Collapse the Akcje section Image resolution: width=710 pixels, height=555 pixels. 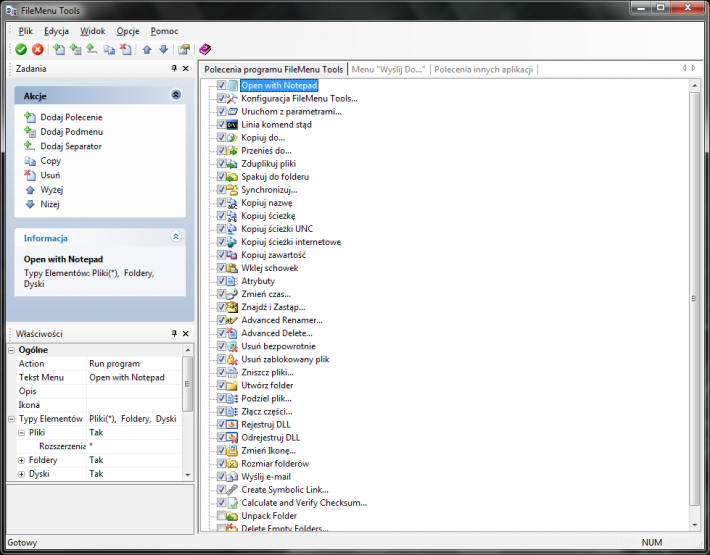click(176, 95)
